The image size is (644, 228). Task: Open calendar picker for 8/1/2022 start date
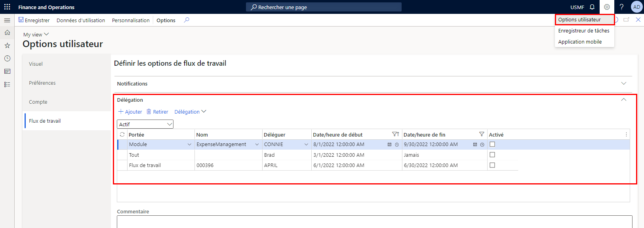(389, 144)
